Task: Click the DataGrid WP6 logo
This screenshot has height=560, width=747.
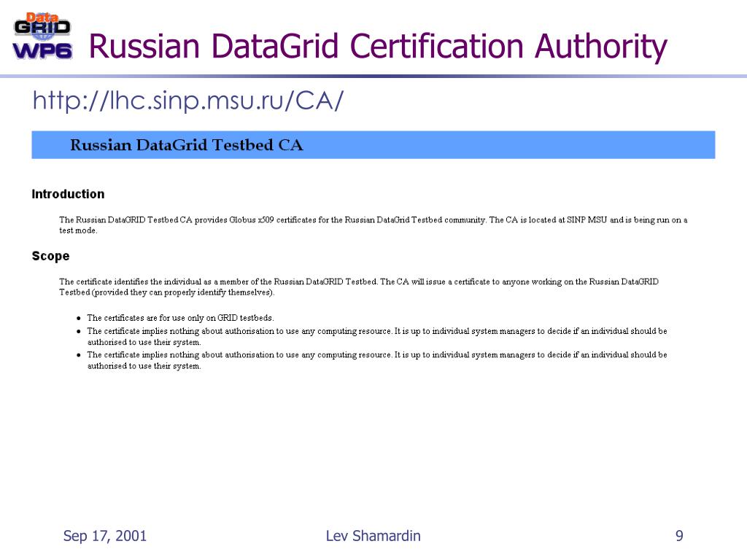Action: point(42,36)
